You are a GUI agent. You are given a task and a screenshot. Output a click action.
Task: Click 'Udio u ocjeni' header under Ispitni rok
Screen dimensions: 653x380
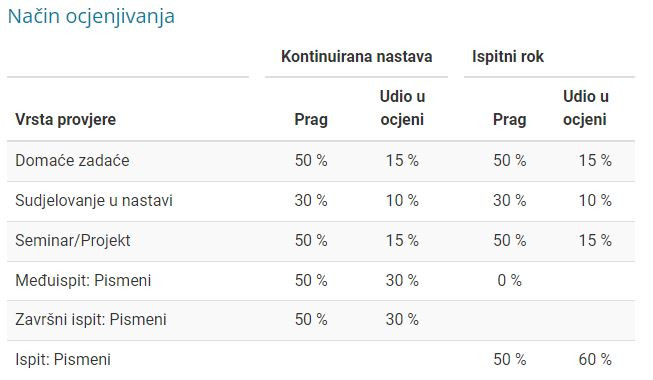[x=585, y=108]
